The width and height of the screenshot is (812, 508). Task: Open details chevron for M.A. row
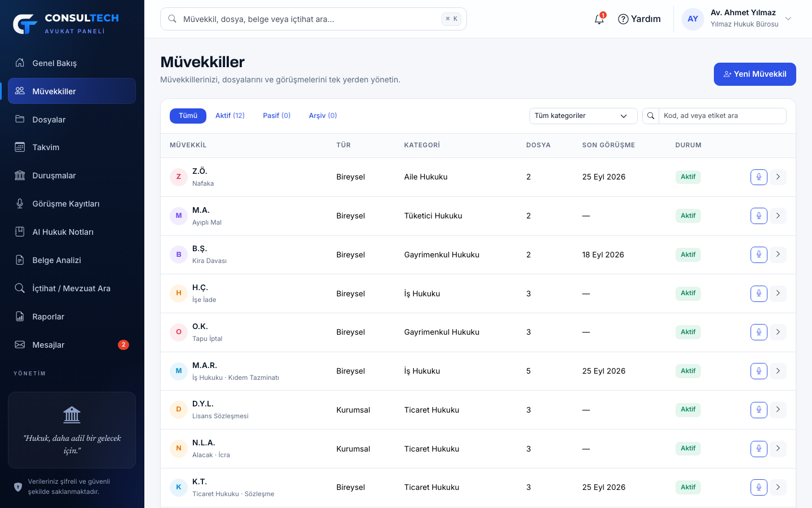tap(778, 216)
